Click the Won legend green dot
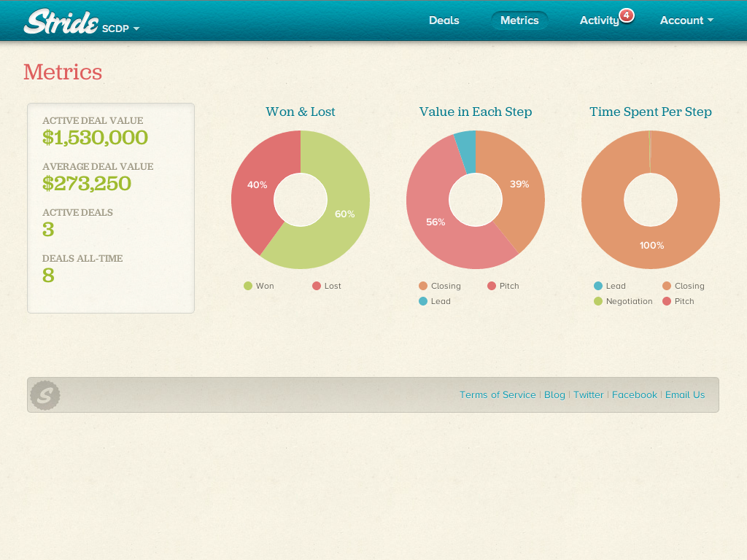Image resolution: width=747 pixels, height=560 pixels. pos(248,286)
